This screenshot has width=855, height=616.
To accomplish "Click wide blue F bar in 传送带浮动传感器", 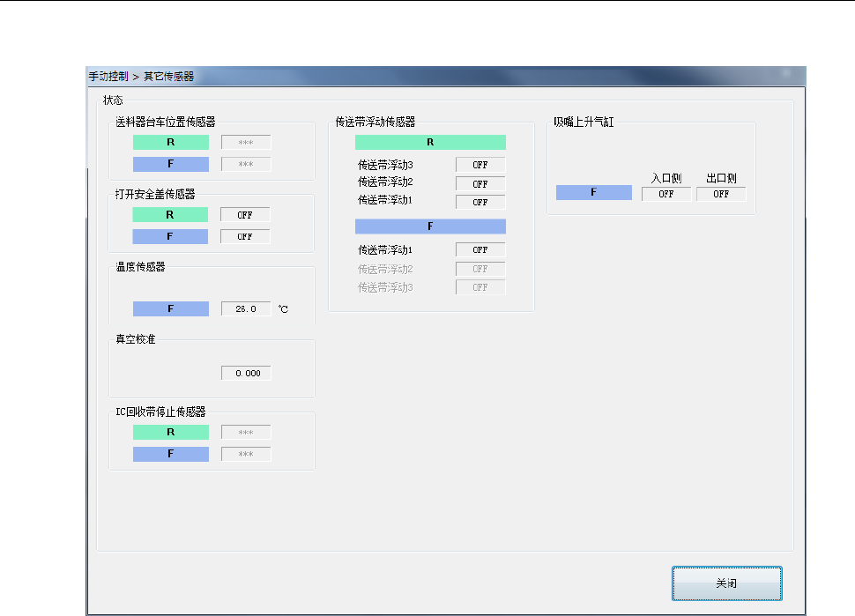I will pyautogui.click(x=430, y=226).
